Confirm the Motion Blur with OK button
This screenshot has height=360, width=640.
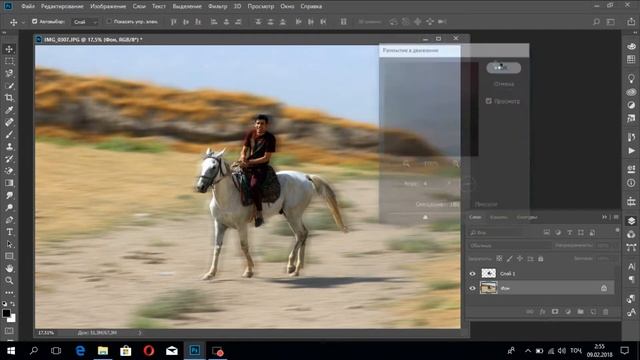point(503,68)
